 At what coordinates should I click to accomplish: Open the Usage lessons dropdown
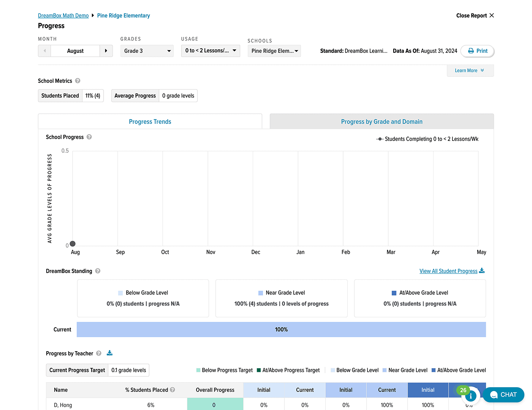coord(211,51)
